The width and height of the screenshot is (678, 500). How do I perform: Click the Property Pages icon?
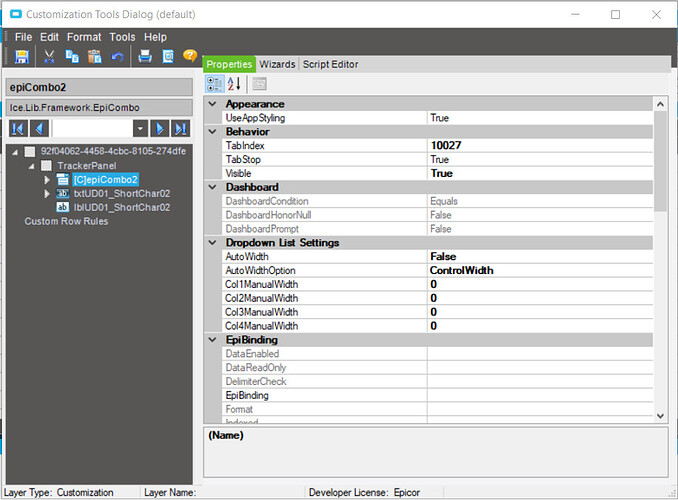[259, 84]
